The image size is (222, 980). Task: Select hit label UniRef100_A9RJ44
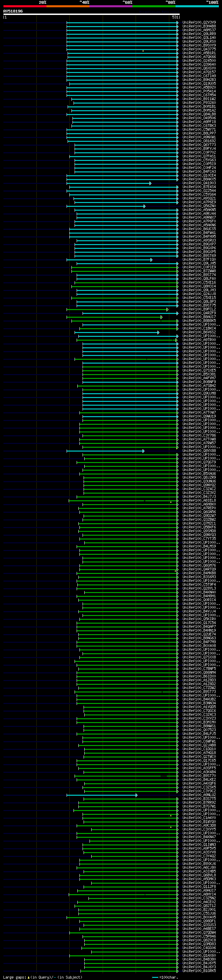tap(199, 214)
